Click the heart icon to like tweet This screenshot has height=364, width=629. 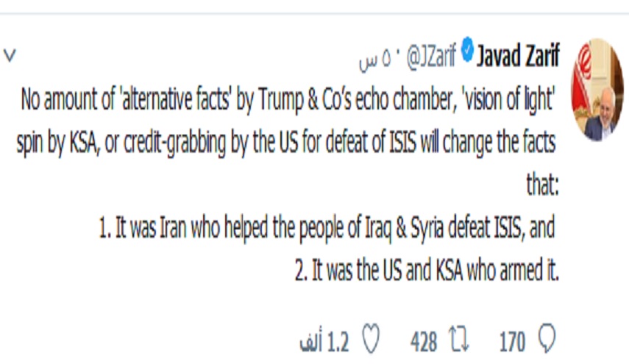pyautogui.click(x=372, y=340)
